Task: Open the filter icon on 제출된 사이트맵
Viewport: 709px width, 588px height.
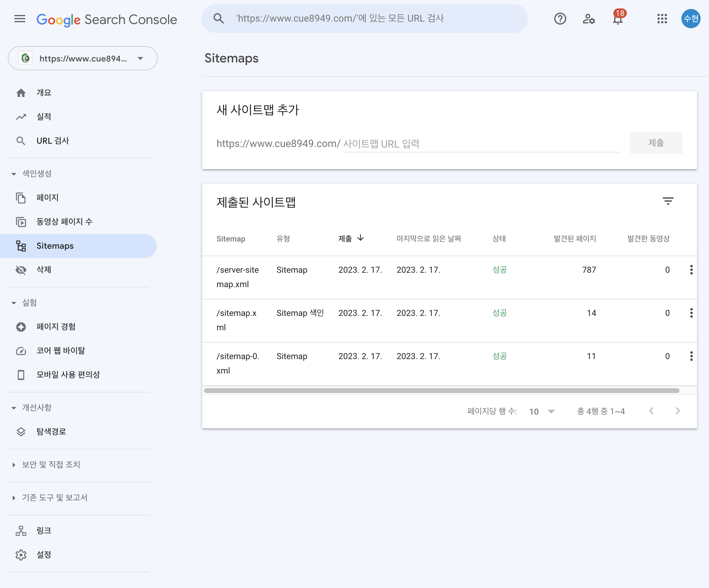Action: coord(669,201)
